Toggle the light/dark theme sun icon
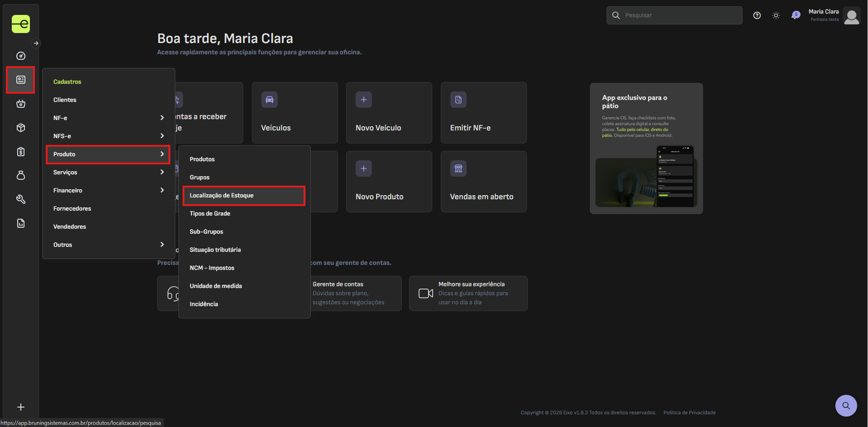868x427 pixels. [x=776, y=15]
